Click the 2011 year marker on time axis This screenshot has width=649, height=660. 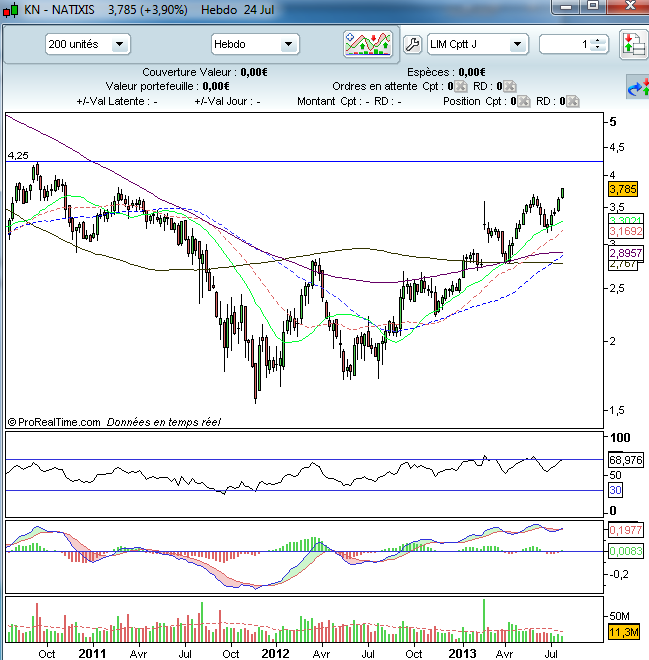pos(92,654)
